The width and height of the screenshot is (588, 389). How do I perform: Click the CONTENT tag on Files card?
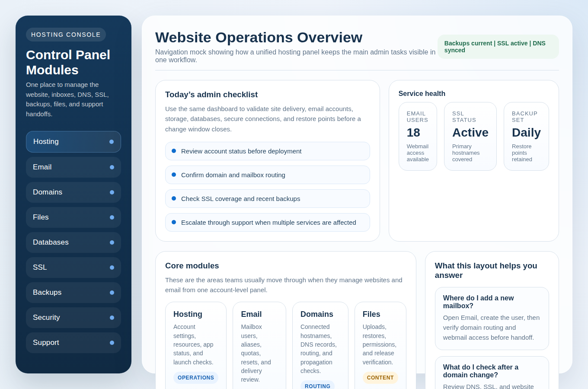[x=380, y=378]
